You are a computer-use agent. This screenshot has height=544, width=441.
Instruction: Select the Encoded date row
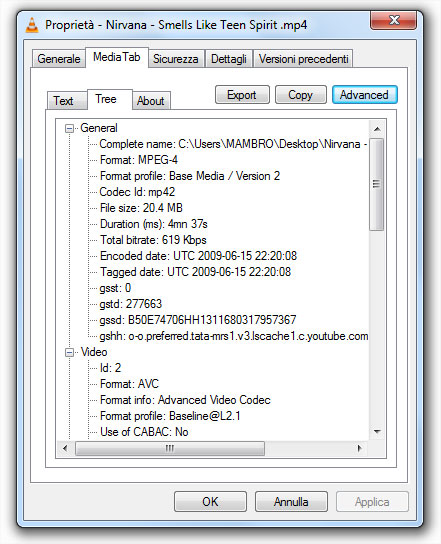198,256
